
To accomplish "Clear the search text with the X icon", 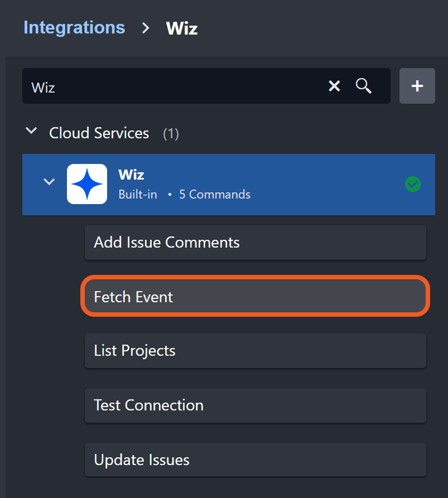I will point(334,86).
